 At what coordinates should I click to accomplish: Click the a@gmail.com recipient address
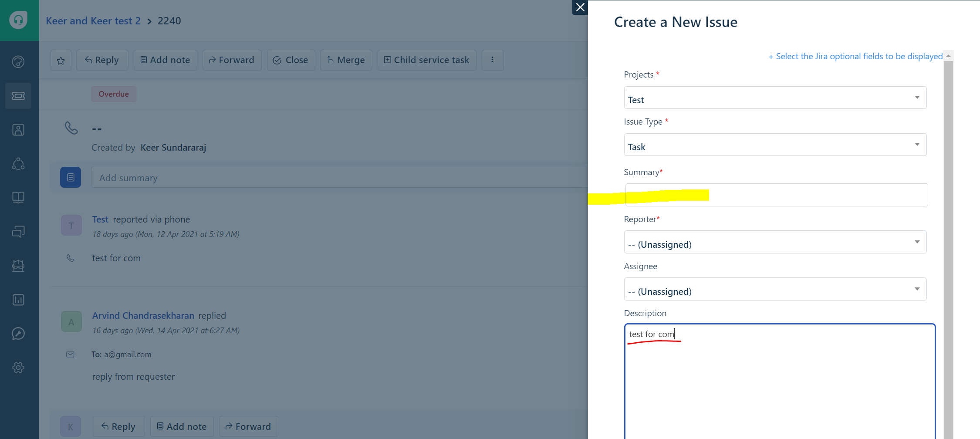coord(128,355)
